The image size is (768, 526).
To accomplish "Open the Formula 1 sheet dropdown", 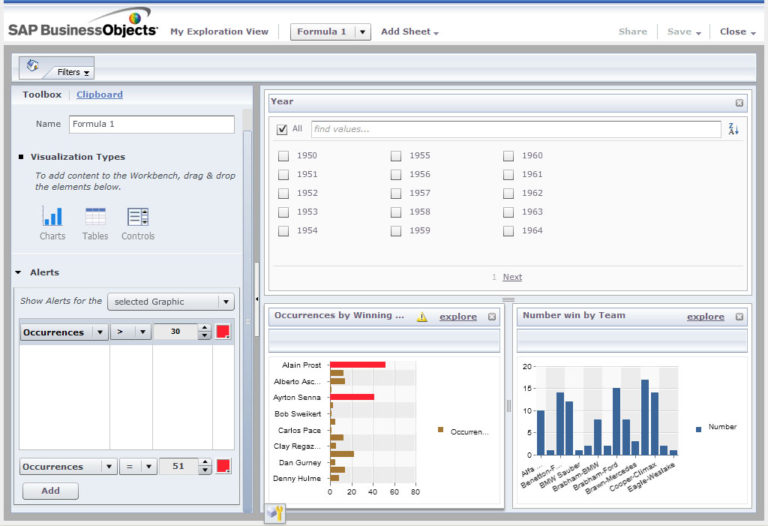I will tap(362, 32).
